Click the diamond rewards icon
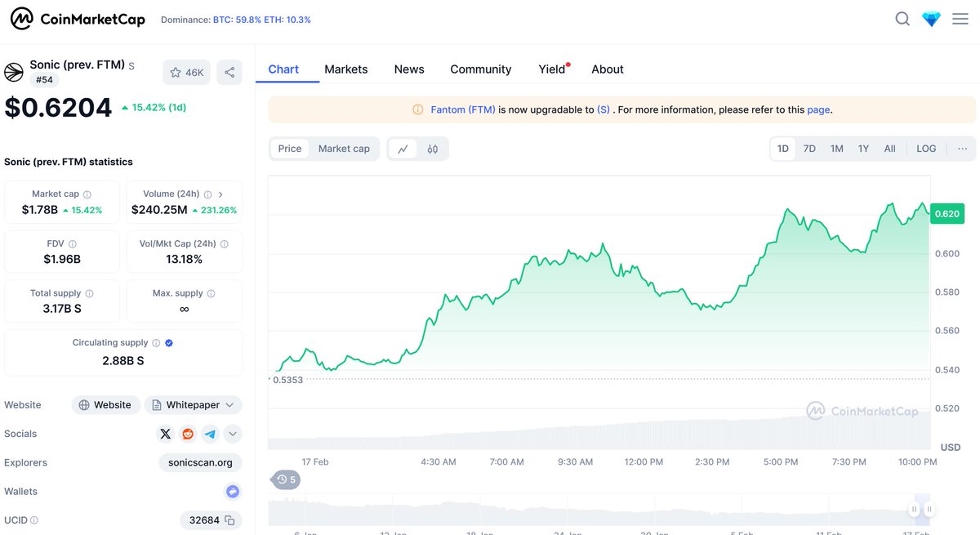This screenshot has height=535, width=980. click(931, 18)
